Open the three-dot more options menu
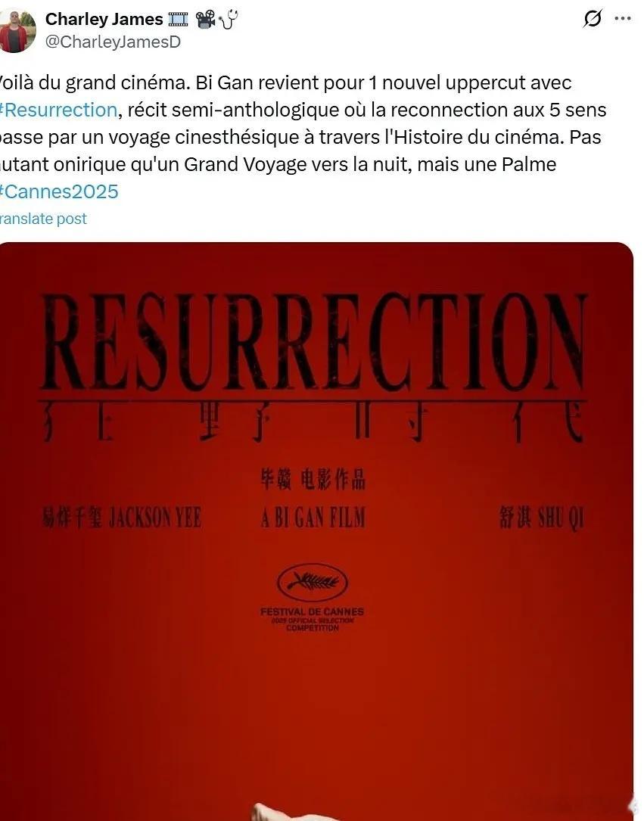 (623, 19)
